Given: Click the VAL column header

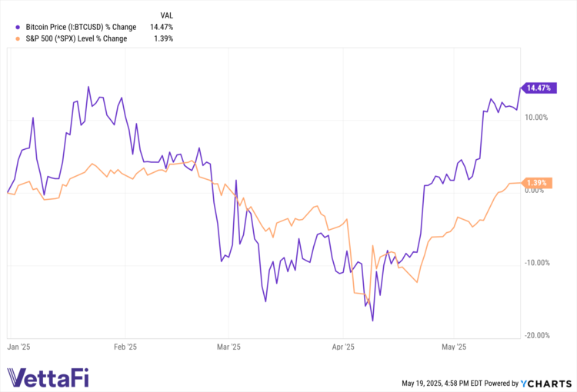Looking at the screenshot, I should 166,15.
